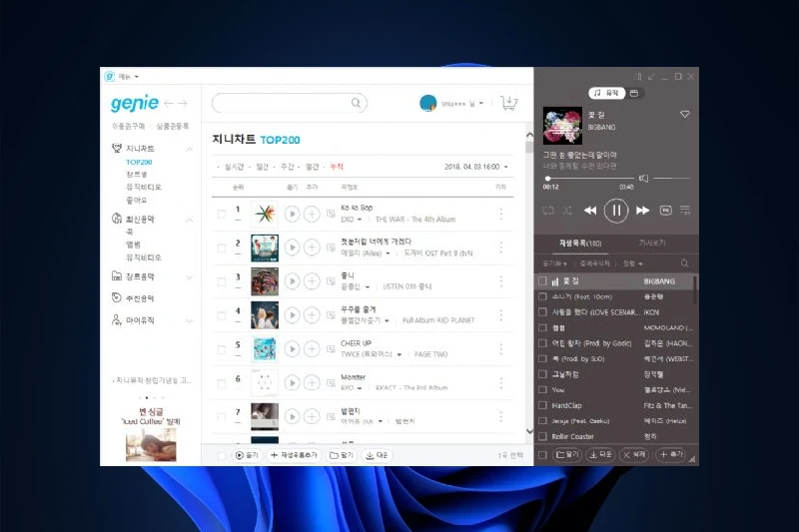
Task: Click the 듣기 button in bottom chart bar
Action: pyautogui.click(x=247, y=455)
